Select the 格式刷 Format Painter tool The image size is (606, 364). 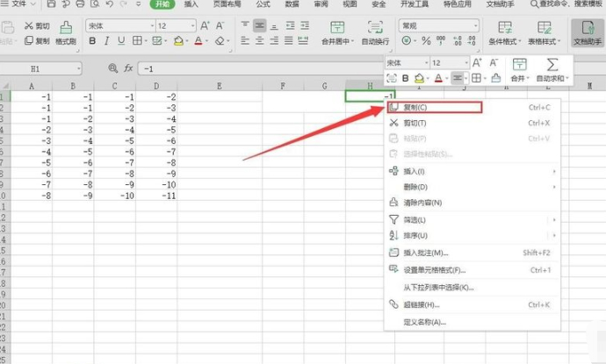(66, 33)
